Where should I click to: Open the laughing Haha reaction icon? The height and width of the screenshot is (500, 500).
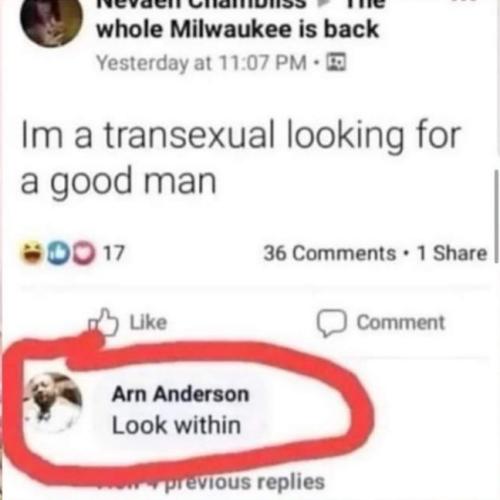tap(33, 254)
